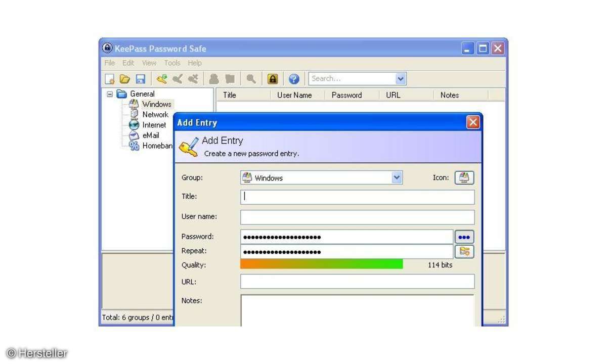Viewport: 607px width, 364px height.
Task: Click the General folder icon in tree
Action: [x=121, y=94]
